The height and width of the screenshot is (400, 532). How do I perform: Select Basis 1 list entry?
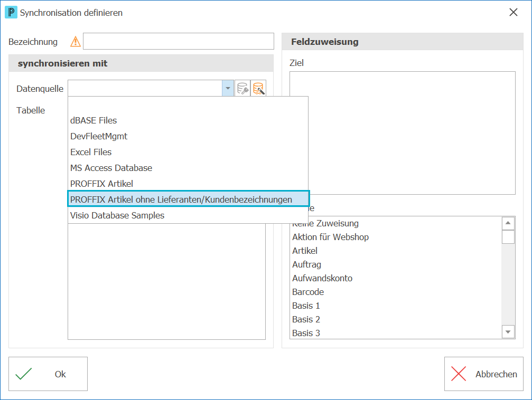click(396, 306)
